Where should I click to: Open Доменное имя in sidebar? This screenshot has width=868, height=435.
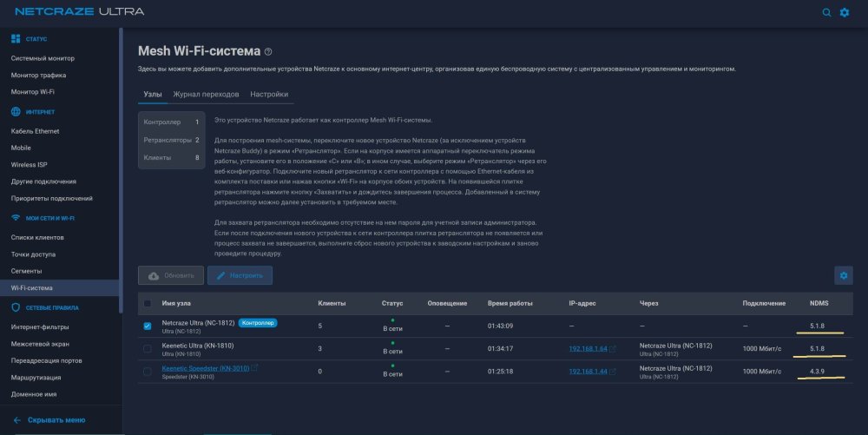[34, 394]
